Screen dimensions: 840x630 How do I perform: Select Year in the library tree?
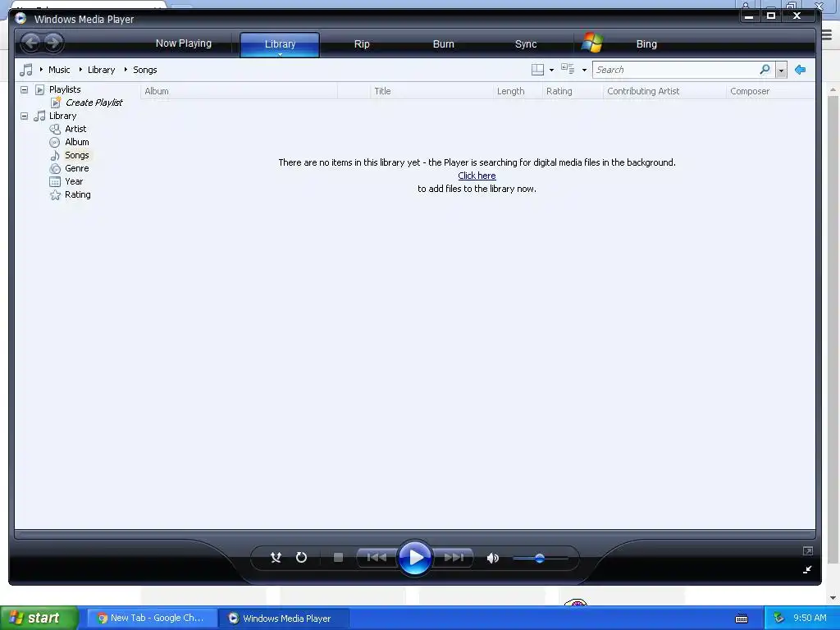pyautogui.click(x=74, y=181)
